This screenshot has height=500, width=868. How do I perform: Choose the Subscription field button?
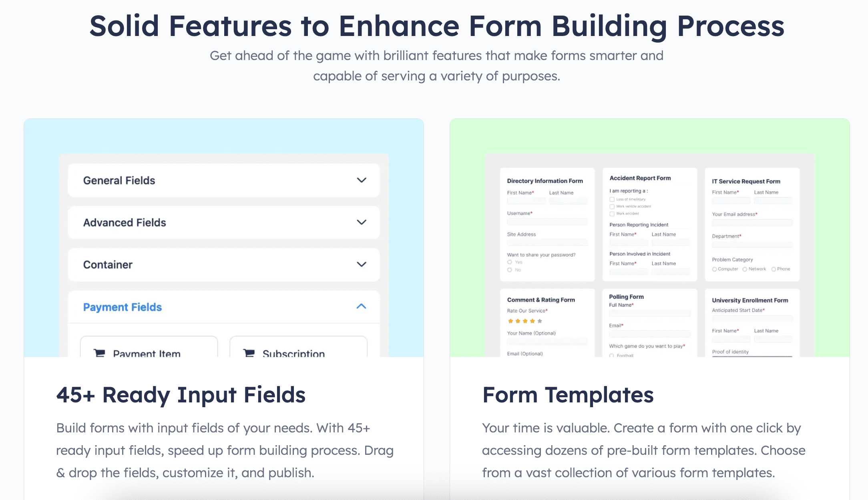point(298,347)
